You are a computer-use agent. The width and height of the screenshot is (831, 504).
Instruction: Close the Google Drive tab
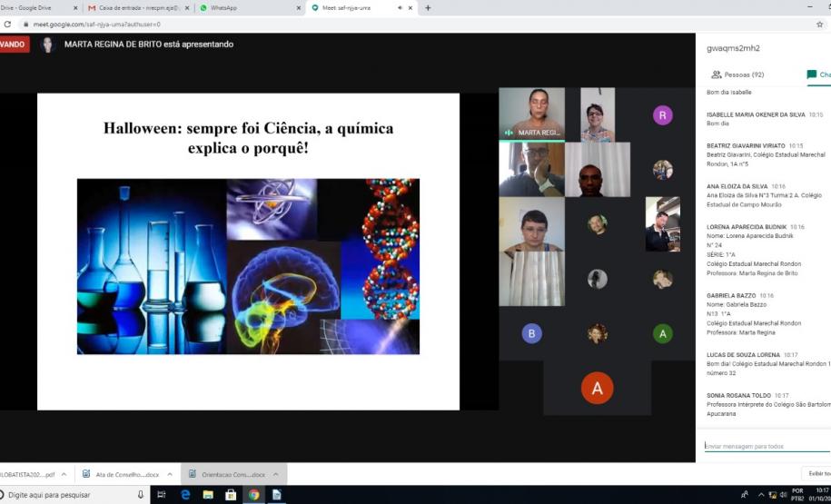[x=75, y=8]
